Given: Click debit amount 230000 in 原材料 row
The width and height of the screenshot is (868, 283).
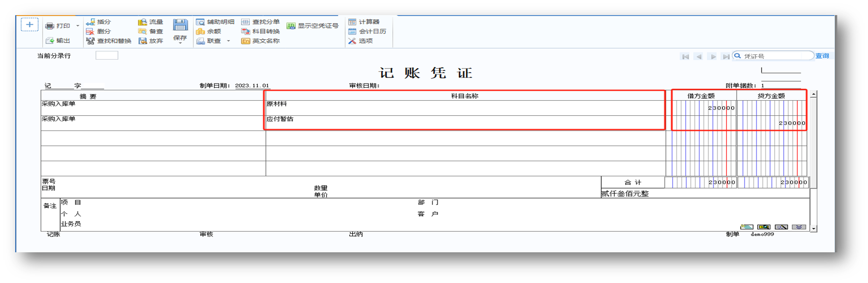Looking at the screenshot, I should pos(721,108).
